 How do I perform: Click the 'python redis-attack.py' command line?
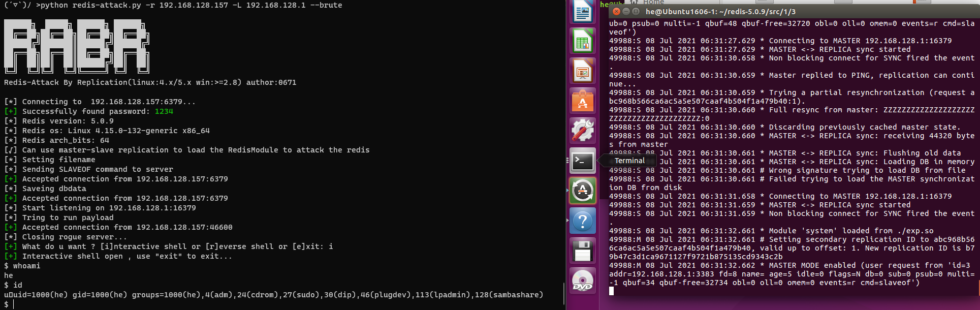click(173, 5)
